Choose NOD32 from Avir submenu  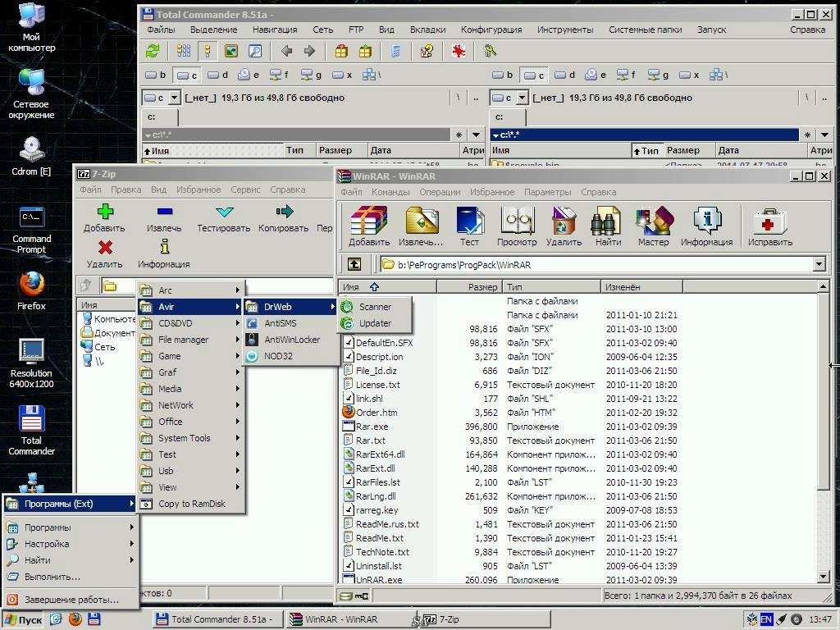click(291, 356)
